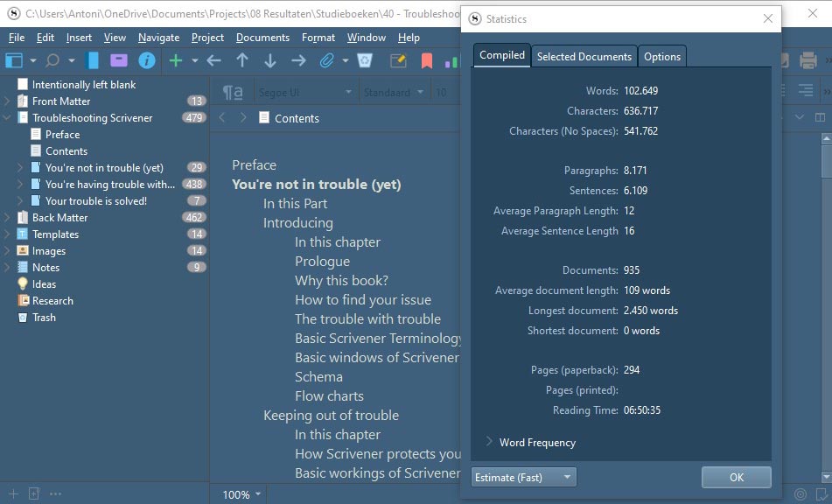The image size is (832, 504).
Task: Toggle the blue Binder icon in toolbar
Action: click(93, 60)
